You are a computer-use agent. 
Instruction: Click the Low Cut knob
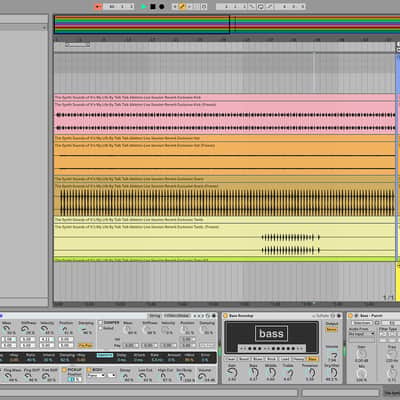pyautogui.click(x=142, y=376)
